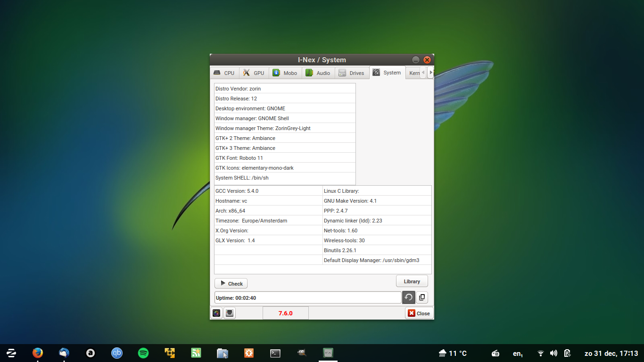Switch to the GPU tab
This screenshot has height=362, width=644.
254,73
